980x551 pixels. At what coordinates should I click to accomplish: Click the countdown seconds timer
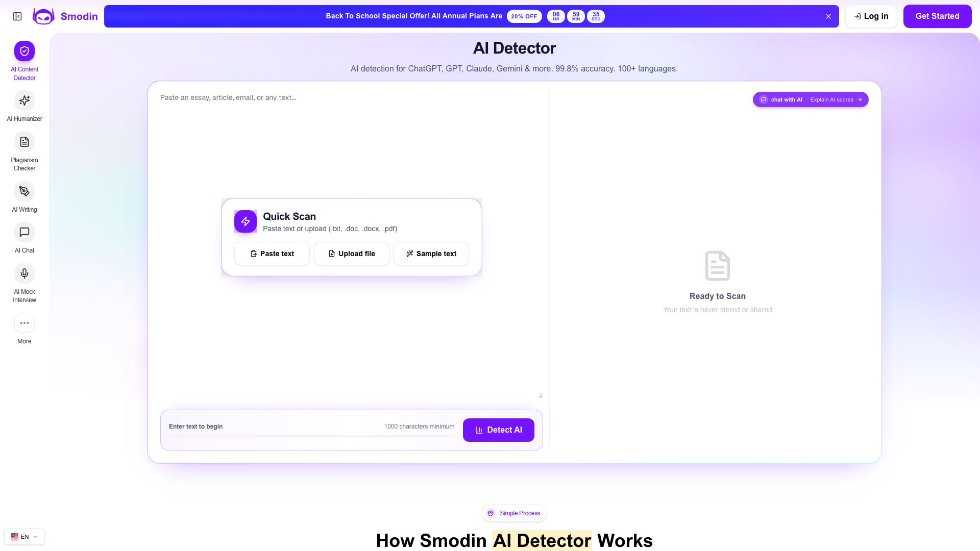click(x=596, y=16)
